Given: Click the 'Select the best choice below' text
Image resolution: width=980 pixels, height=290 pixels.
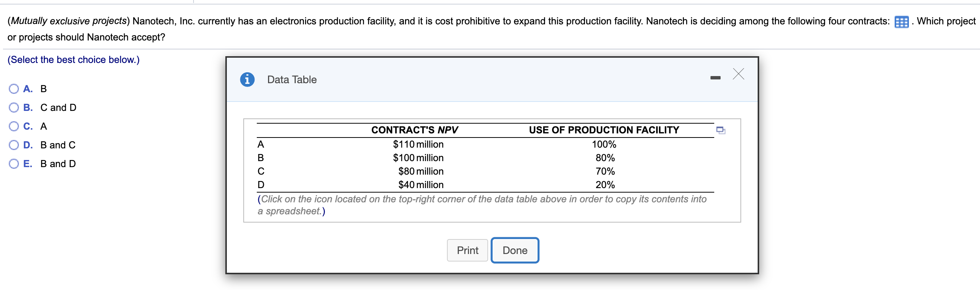Looking at the screenshot, I should point(73,60).
